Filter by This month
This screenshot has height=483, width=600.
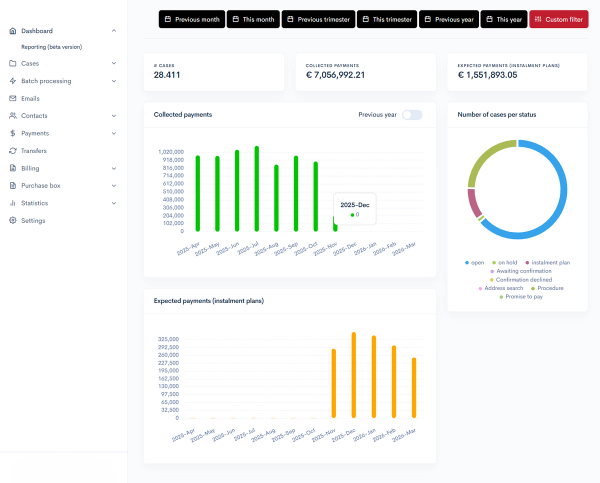(x=253, y=19)
